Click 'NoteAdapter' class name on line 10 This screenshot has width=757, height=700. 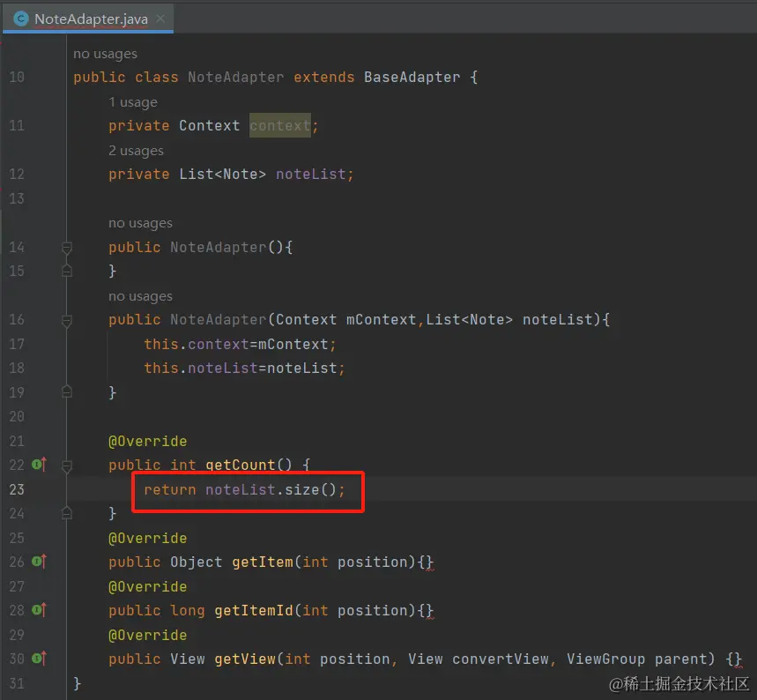(235, 78)
